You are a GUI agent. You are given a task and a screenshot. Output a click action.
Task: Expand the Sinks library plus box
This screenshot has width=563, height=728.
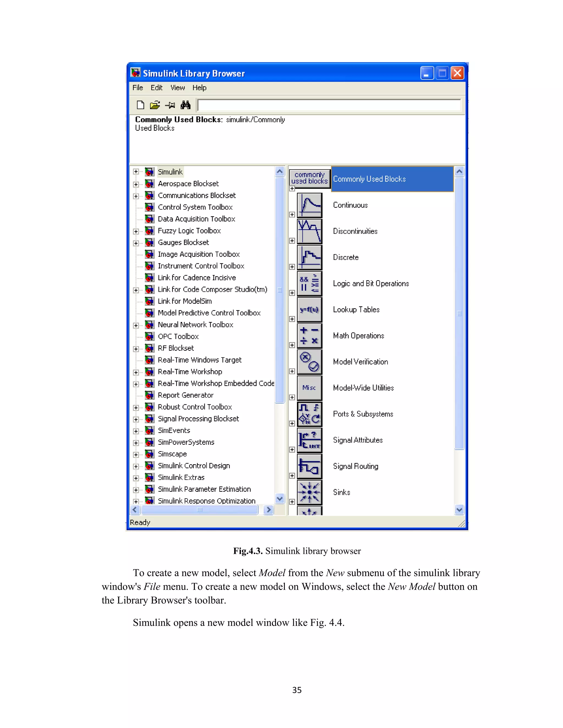click(292, 502)
